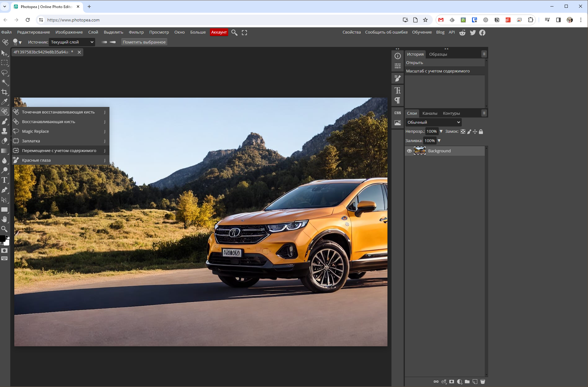The image size is (588, 387).
Task: Open the Обычный blend mode dropdown
Action: coord(433,122)
